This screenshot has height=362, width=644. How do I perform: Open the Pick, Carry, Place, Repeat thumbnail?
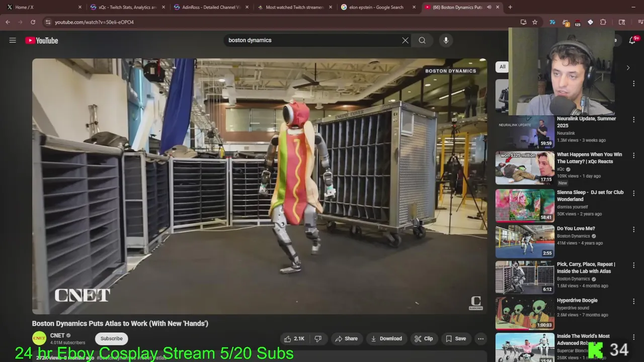pyautogui.click(x=525, y=278)
